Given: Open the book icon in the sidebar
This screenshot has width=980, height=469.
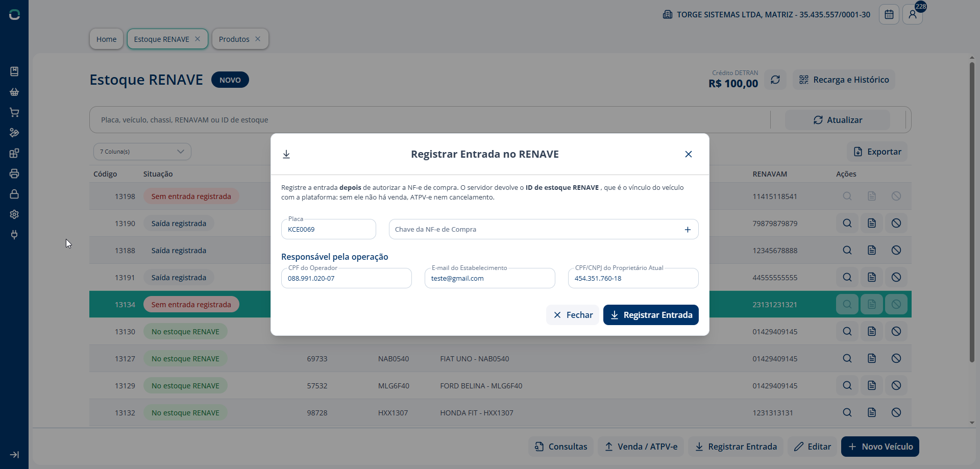Looking at the screenshot, I should point(14,71).
